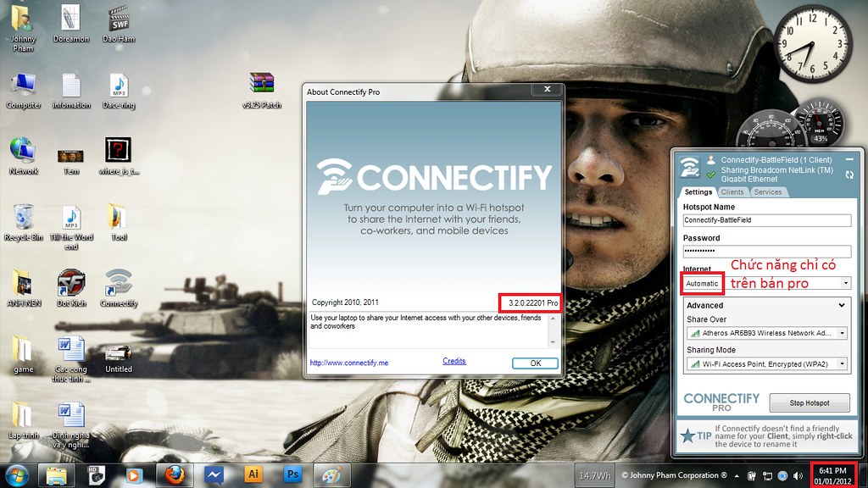
Task: Open the Johnny Pham user folder icon
Action: coord(22,28)
